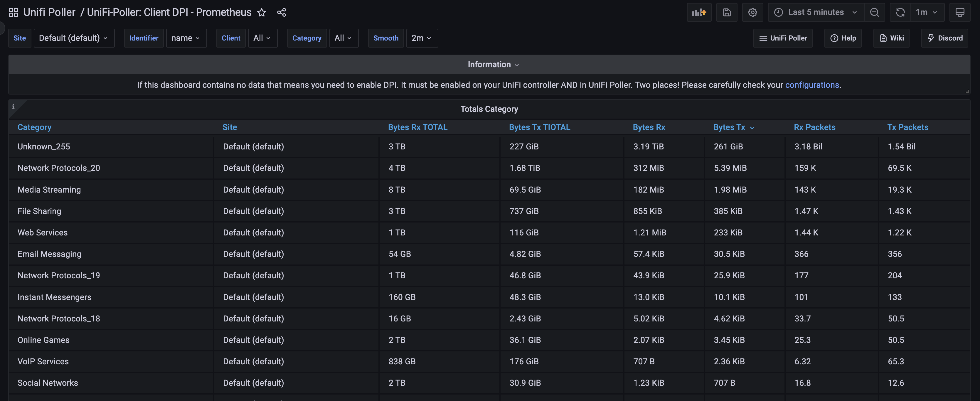Open the Smooth 2m dropdown

422,38
